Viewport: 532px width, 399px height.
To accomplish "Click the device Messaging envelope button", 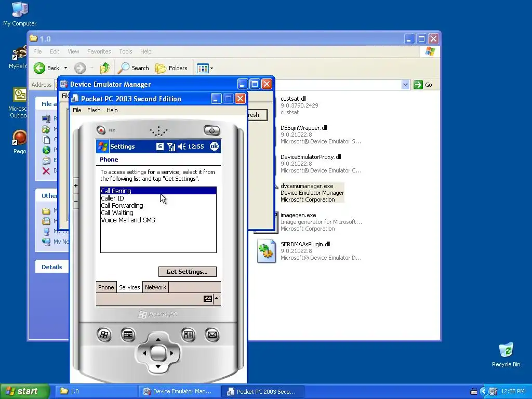I will click(212, 335).
